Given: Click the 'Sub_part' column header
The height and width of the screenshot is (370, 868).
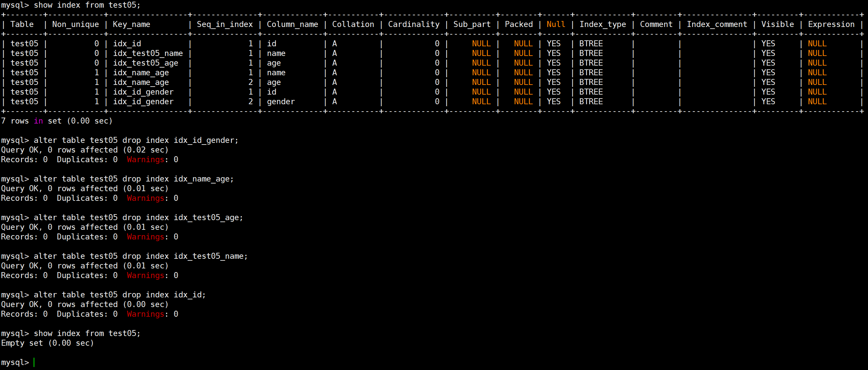Looking at the screenshot, I should pyautogui.click(x=472, y=25).
